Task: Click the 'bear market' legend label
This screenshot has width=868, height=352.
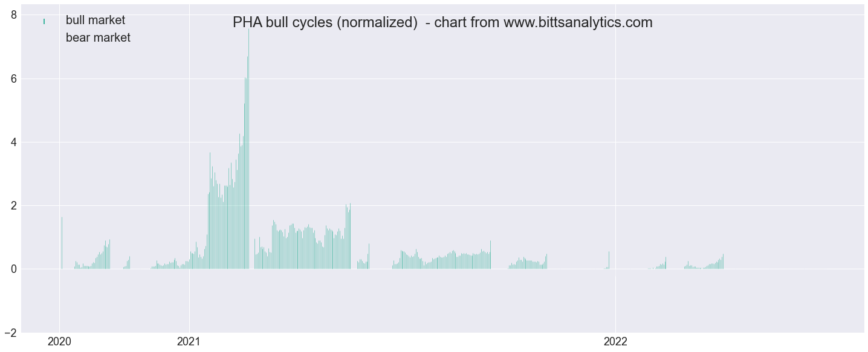Action: coord(98,38)
